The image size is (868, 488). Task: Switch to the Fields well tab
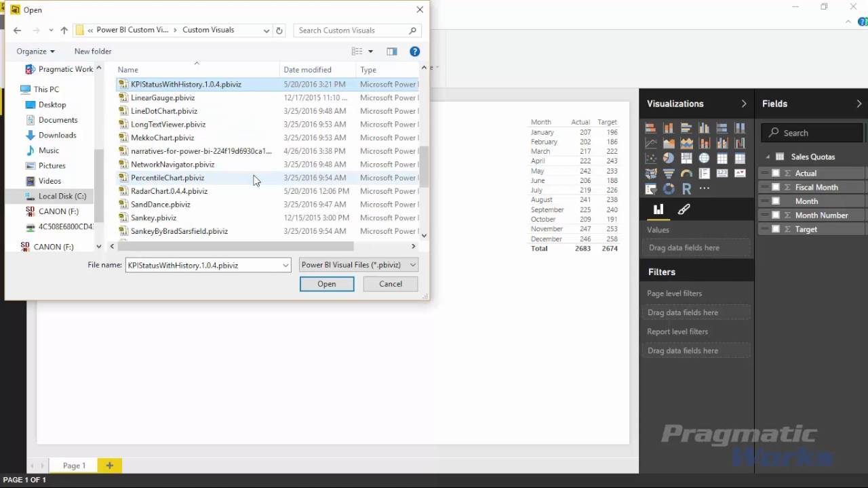point(658,209)
